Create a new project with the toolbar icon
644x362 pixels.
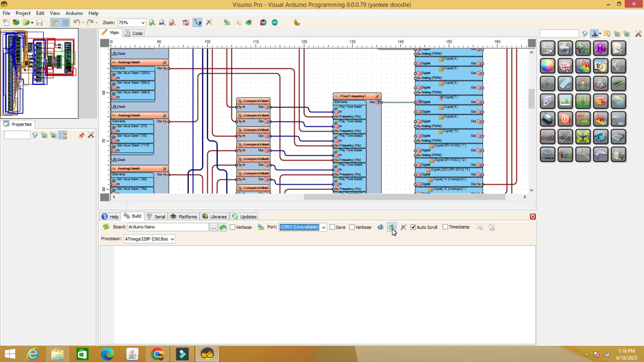[x=6, y=22]
